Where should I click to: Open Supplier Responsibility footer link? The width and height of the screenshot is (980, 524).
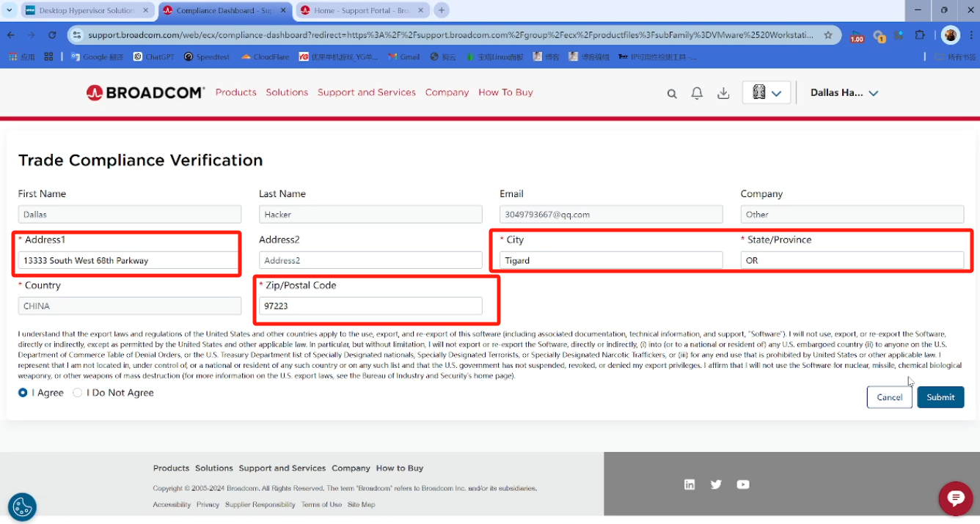[x=260, y=504]
